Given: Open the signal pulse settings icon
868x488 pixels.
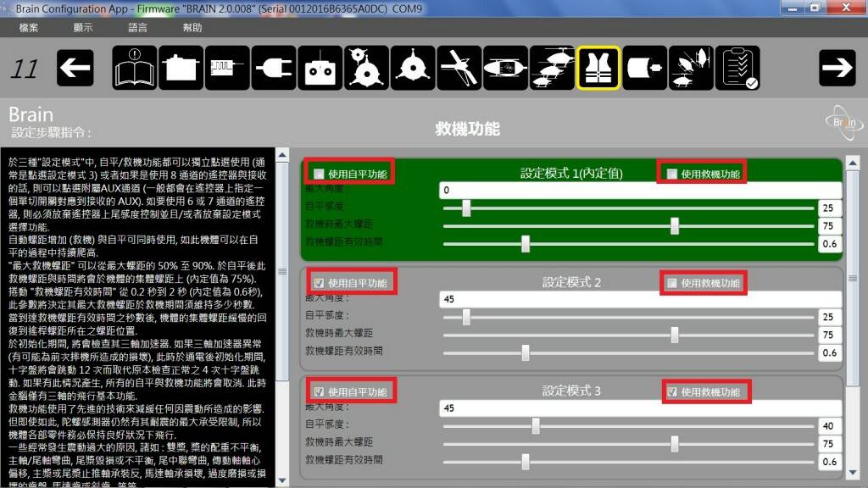Looking at the screenshot, I should pyautogui.click(x=227, y=68).
